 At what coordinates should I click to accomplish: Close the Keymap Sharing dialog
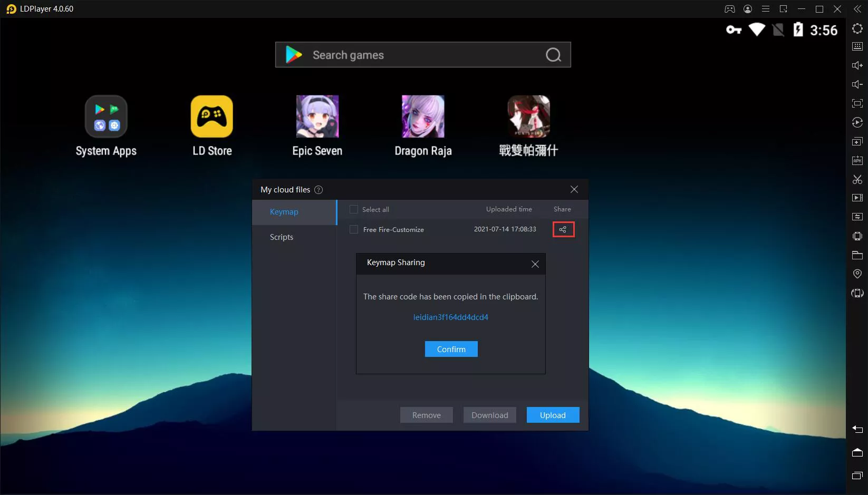535,264
